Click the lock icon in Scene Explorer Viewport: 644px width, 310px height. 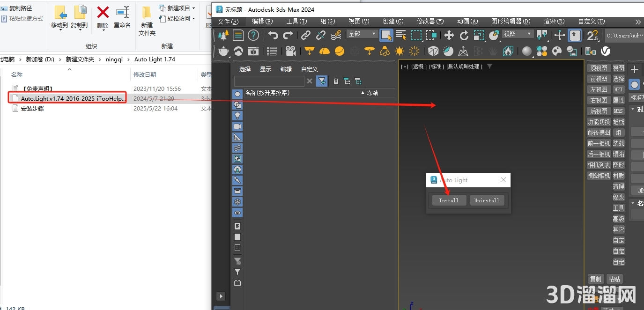pyautogui.click(x=336, y=81)
